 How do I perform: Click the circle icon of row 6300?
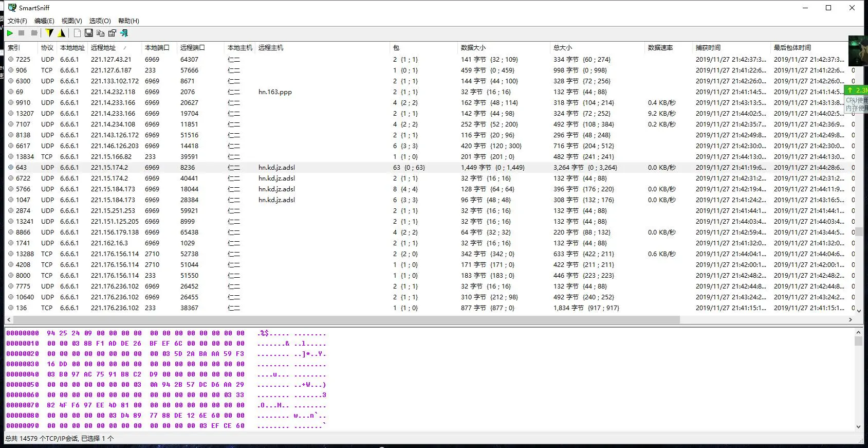11,81
